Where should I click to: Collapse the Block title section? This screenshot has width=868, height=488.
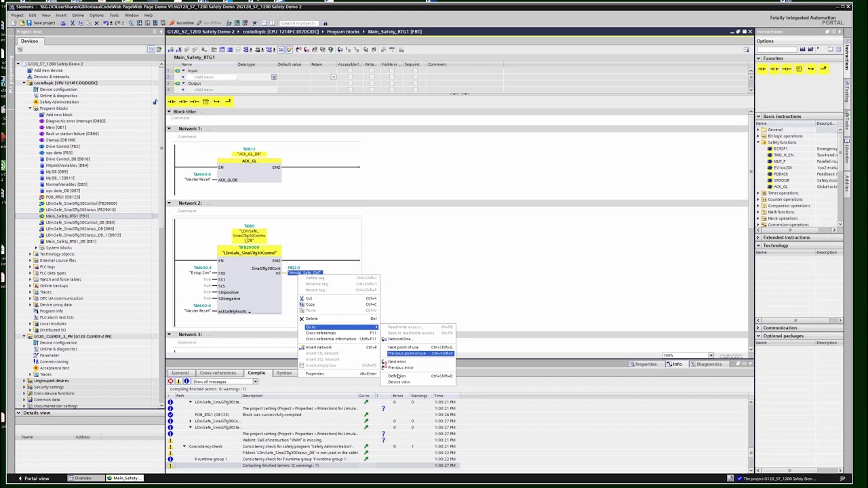point(170,112)
